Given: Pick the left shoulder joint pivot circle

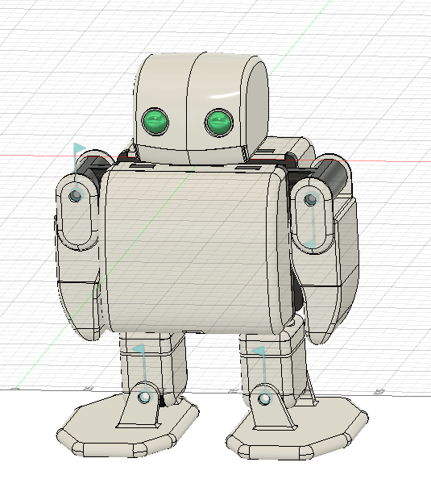Looking at the screenshot, I should point(76,195).
